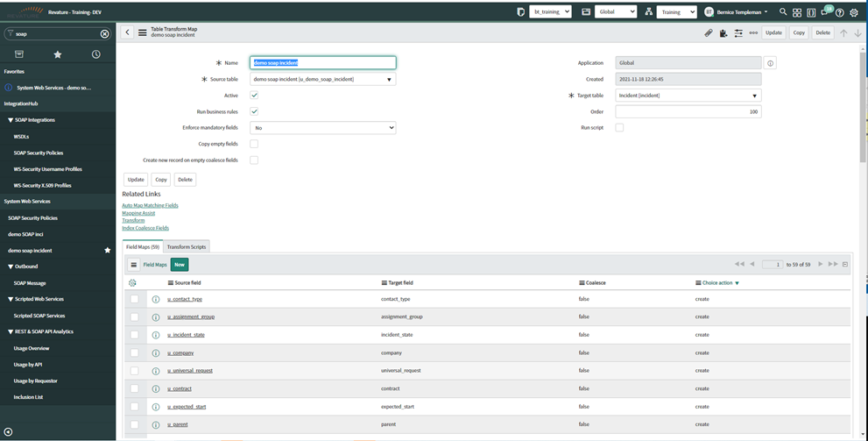868x441 pixels.
Task: Click the Transform related link
Action: 133,221
